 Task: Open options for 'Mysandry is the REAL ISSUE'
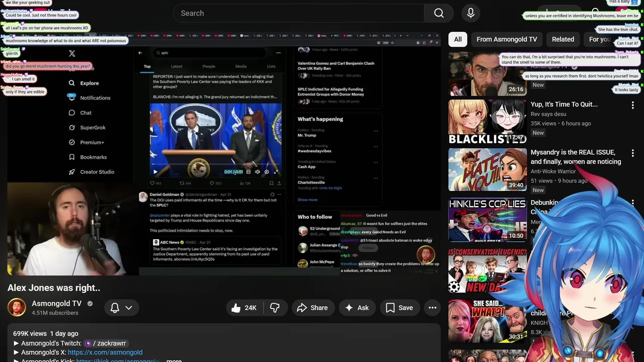coord(632,153)
